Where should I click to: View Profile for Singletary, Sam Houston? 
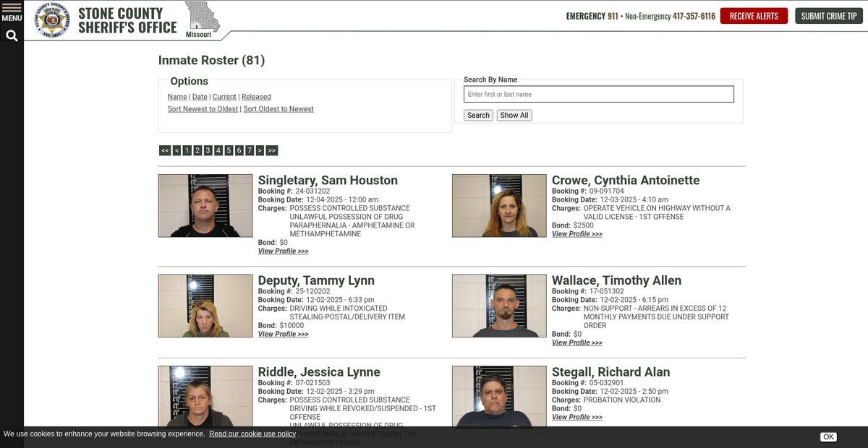284,251
